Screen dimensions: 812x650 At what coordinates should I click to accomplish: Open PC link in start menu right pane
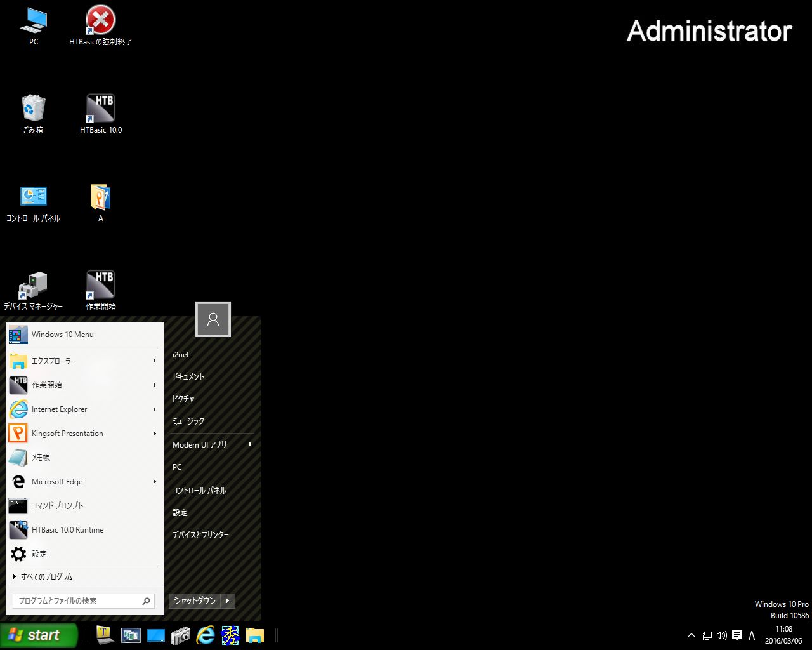coord(212,467)
